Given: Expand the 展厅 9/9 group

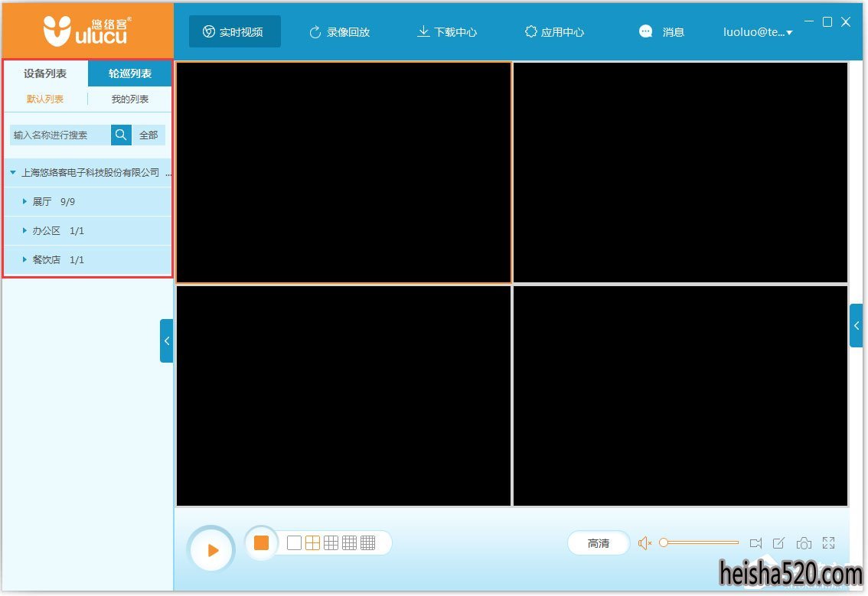Looking at the screenshot, I should pyautogui.click(x=24, y=202).
